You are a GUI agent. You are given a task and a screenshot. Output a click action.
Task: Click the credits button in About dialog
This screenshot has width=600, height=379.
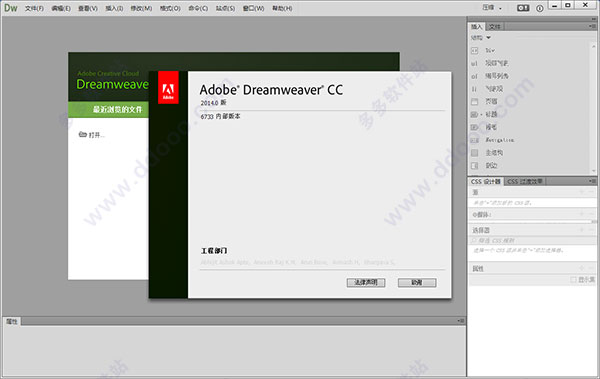coord(417,283)
